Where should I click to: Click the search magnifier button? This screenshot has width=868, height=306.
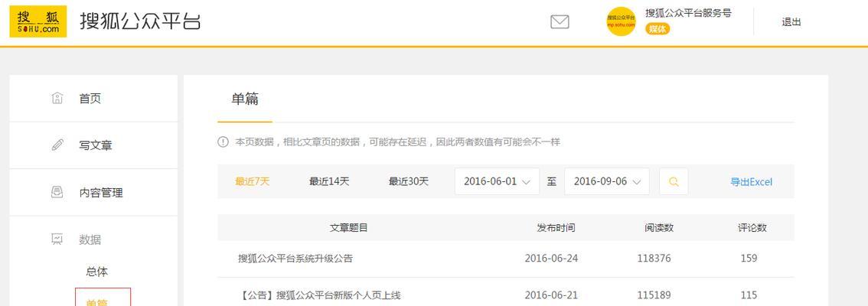pyautogui.click(x=674, y=181)
